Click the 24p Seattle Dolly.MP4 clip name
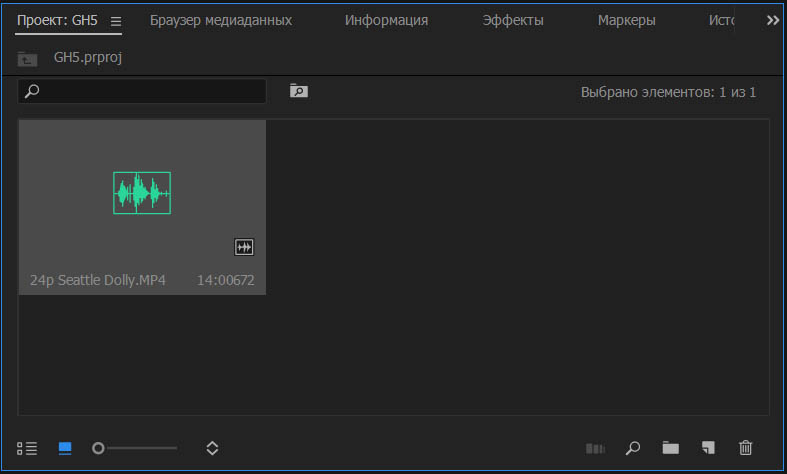 coord(97,280)
